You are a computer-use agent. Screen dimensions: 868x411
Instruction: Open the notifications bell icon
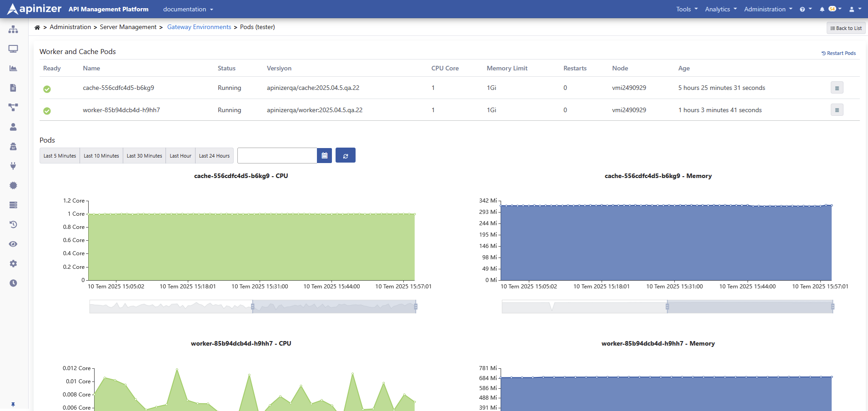tap(822, 9)
